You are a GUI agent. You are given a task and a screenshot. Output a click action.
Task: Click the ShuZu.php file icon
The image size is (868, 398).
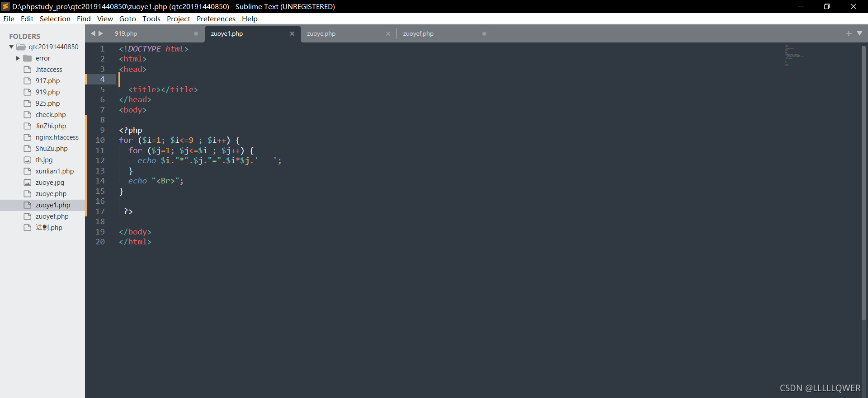coord(28,149)
